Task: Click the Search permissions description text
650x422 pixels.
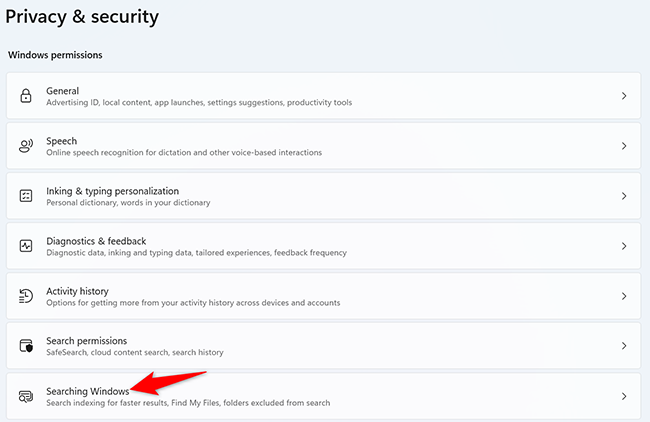Action: click(135, 353)
